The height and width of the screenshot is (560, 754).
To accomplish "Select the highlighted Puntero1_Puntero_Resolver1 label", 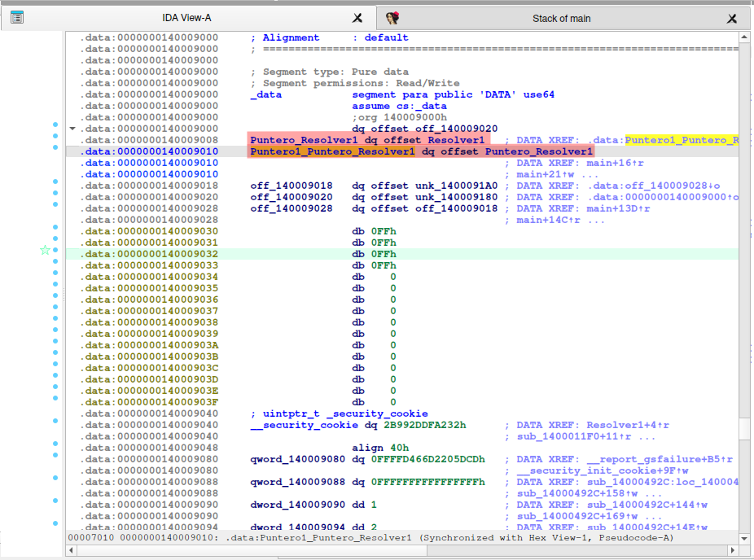I will click(332, 151).
